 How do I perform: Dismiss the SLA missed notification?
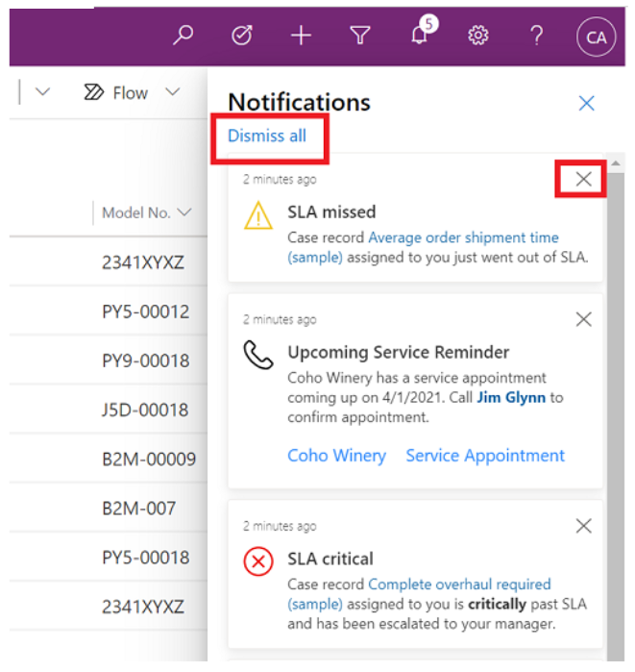click(x=583, y=179)
